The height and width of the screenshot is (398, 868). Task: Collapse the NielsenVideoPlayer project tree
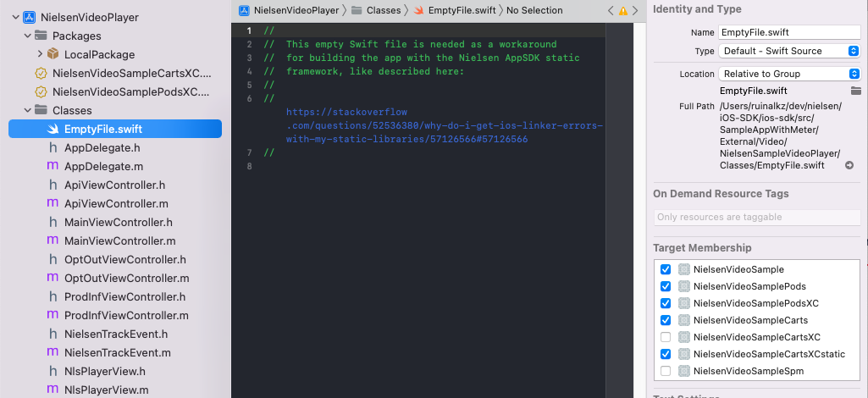point(15,17)
